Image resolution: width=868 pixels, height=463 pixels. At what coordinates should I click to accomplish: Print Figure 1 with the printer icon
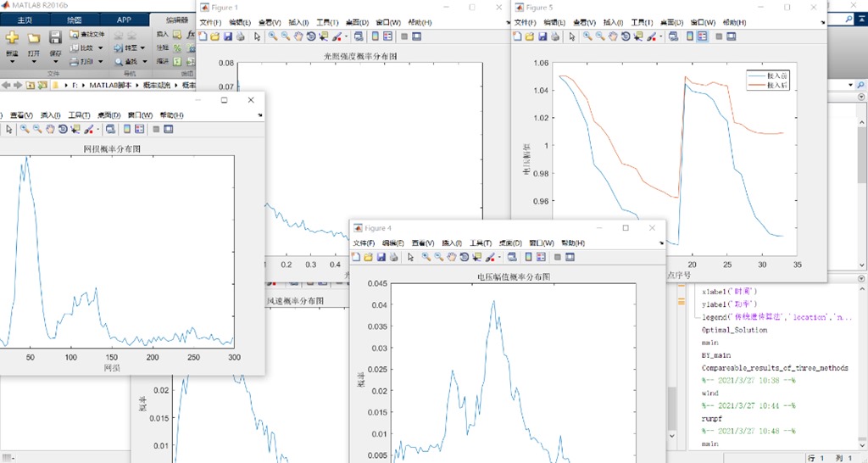(x=240, y=36)
